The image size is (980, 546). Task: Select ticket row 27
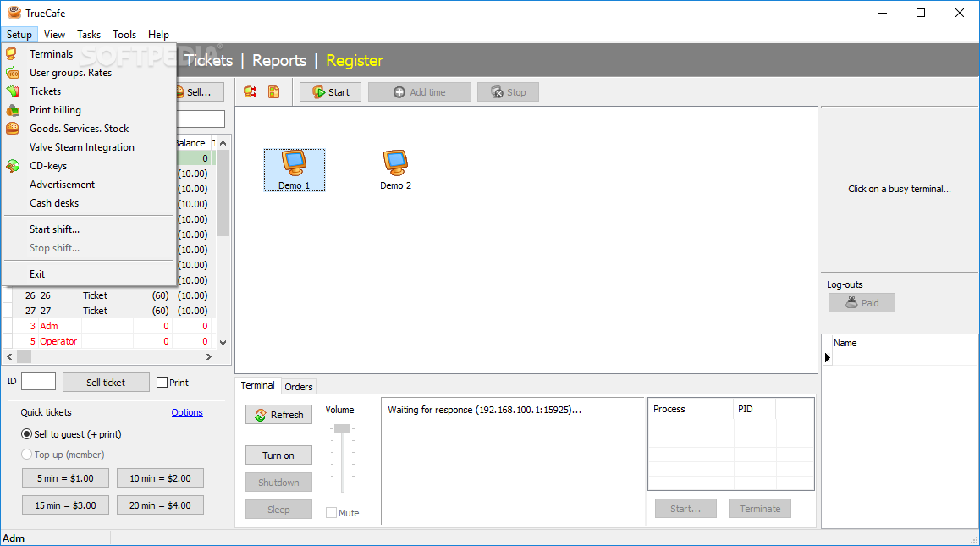[x=107, y=311]
